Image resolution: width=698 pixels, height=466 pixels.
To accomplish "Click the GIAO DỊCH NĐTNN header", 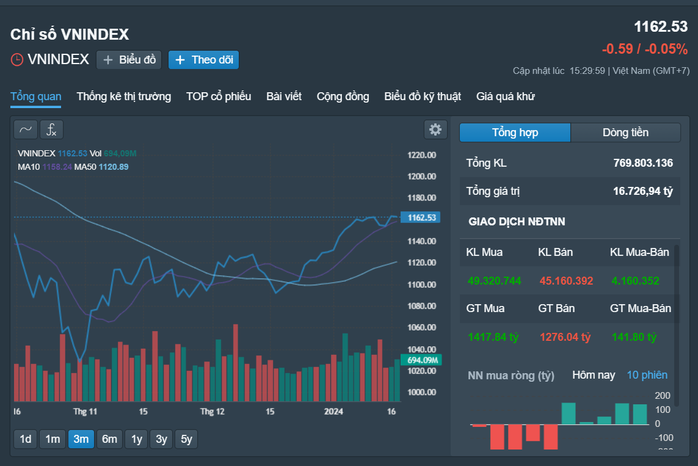I will (517, 222).
